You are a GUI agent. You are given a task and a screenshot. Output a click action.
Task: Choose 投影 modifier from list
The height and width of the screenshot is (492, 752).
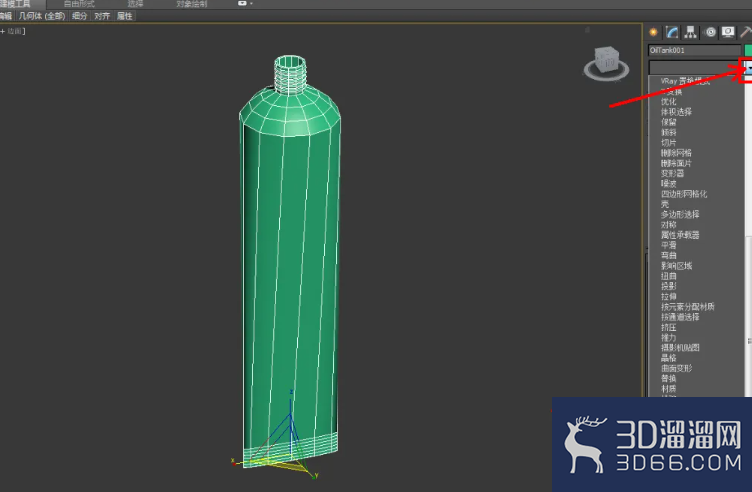(x=669, y=286)
